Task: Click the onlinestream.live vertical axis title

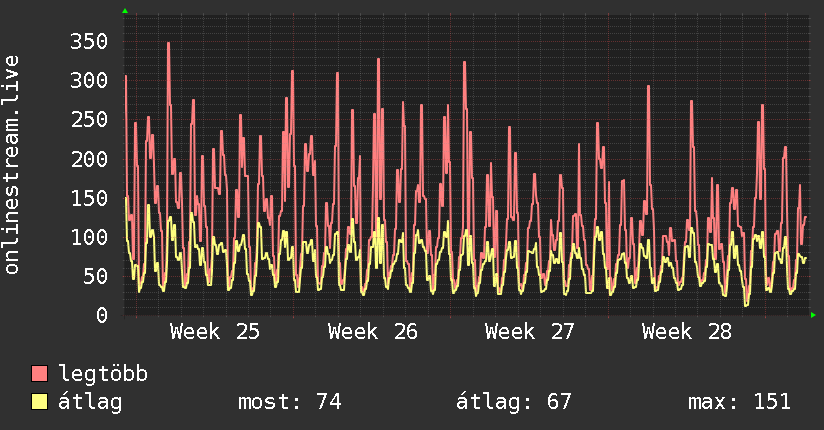Action: (x=11, y=165)
